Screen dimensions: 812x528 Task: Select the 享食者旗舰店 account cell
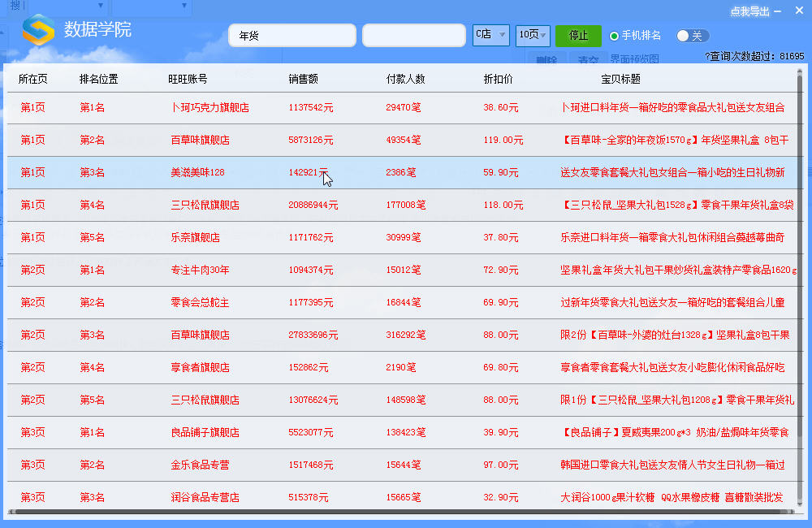pyautogui.click(x=200, y=367)
